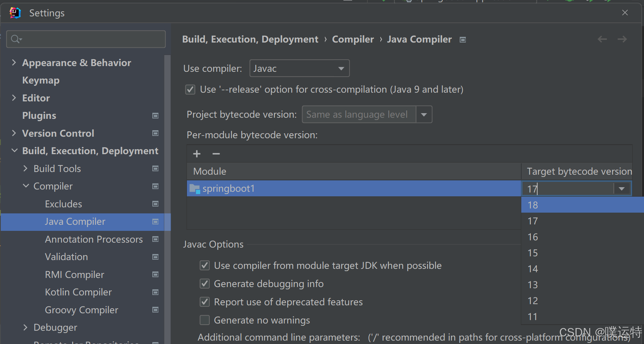644x344 pixels.
Task: Open the Use compiler Javac dropdown
Action: [299, 68]
